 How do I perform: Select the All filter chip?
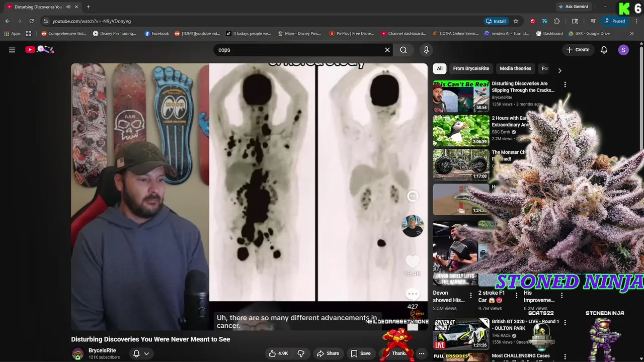click(440, 68)
